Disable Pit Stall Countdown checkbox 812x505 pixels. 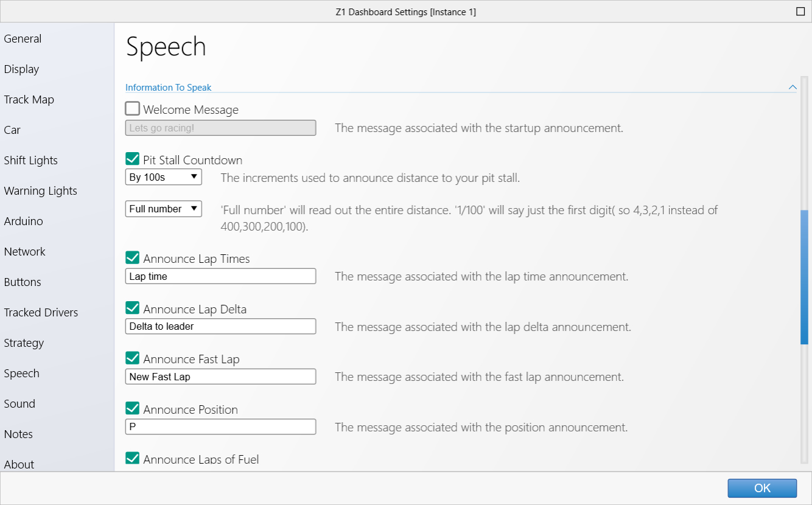tap(132, 159)
